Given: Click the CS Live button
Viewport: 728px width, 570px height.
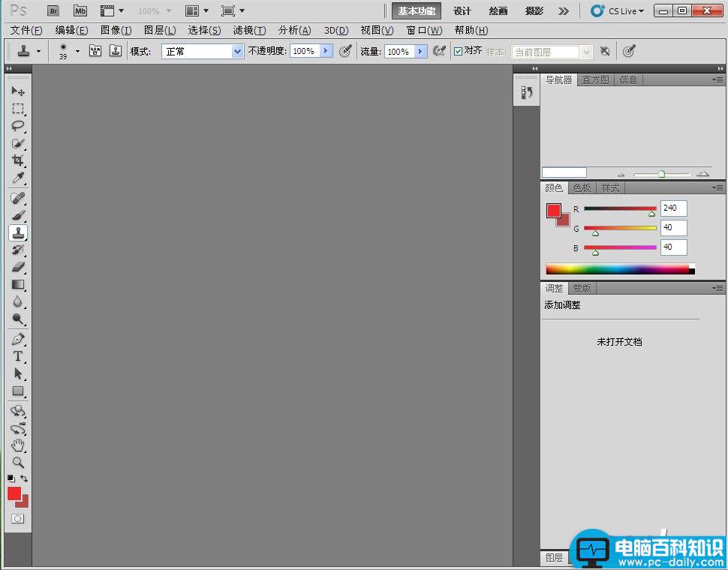Looking at the screenshot, I should click(617, 11).
